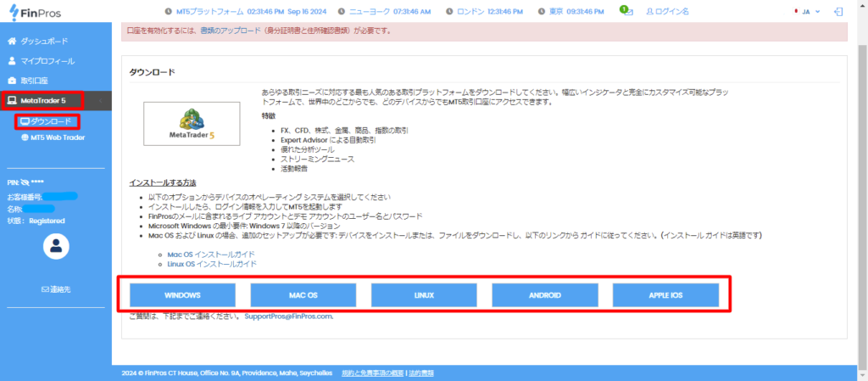868x381 pixels.
Task: Select ダウンロード submenu item
Action: (x=51, y=121)
